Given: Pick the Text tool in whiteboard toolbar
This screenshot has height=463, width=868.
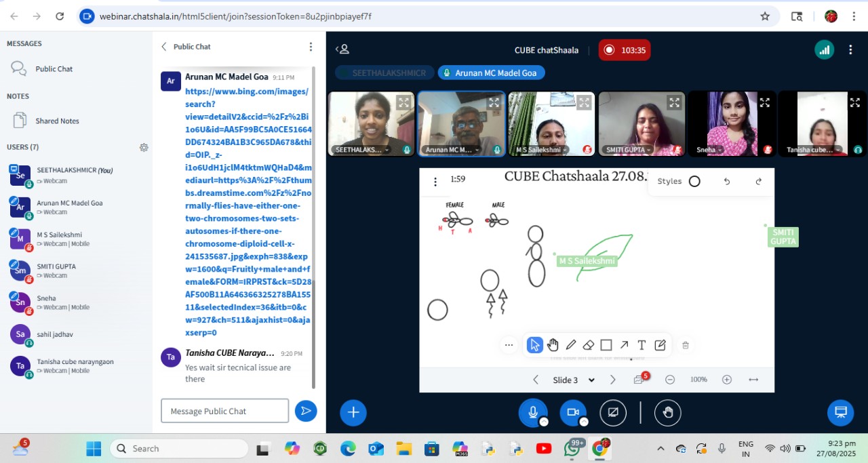Looking at the screenshot, I should tap(642, 345).
